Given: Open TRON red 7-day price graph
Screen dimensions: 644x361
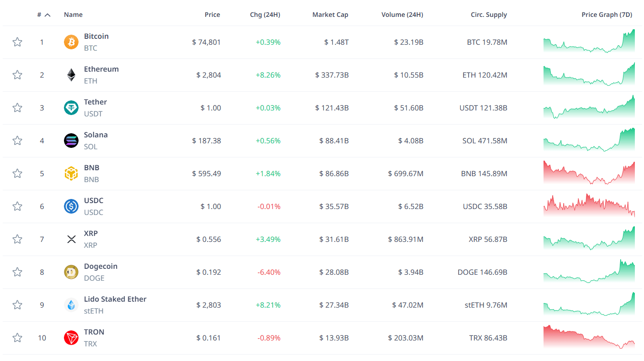Looking at the screenshot, I should (589, 337).
